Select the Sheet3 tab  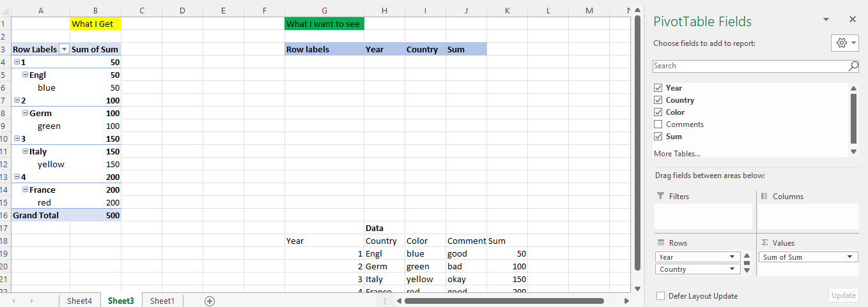click(121, 301)
